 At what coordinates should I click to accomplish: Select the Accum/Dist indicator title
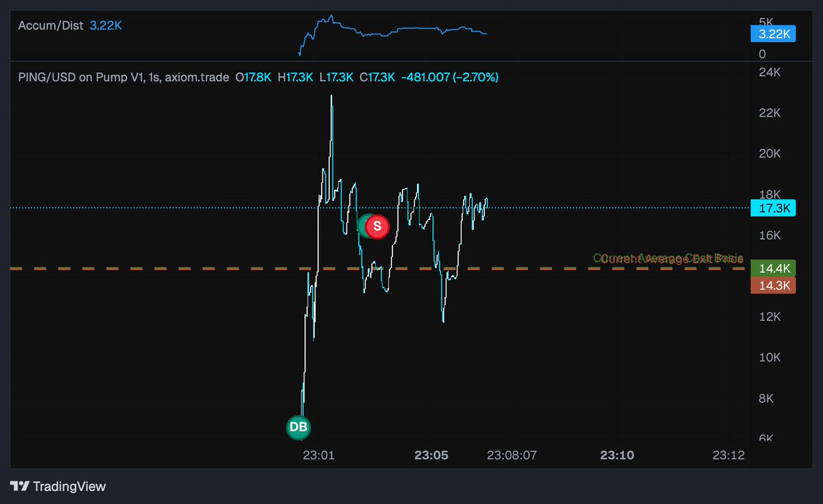tap(51, 25)
